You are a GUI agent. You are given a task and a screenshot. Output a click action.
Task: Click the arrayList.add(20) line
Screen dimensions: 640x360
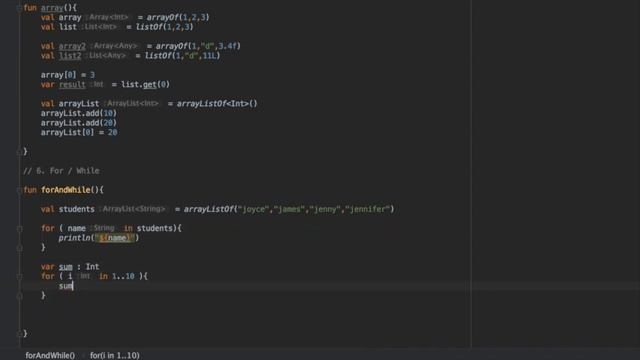79,123
